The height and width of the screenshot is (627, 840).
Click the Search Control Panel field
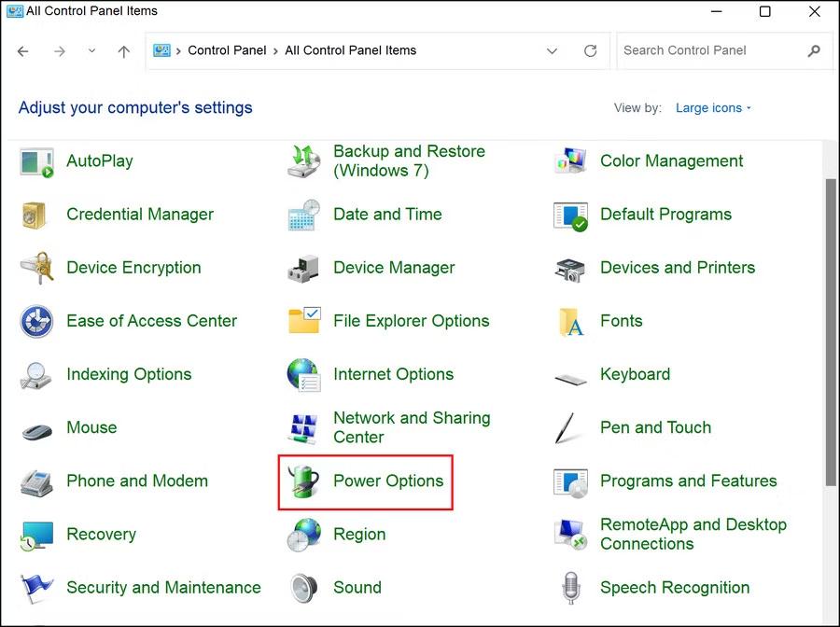[x=709, y=50]
